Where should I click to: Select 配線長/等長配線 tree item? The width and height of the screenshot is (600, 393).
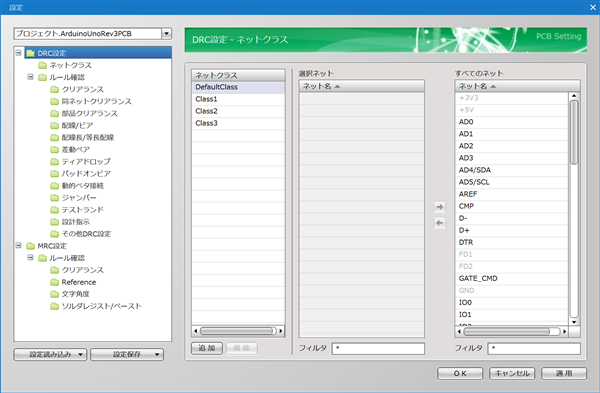pyautogui.click(x=88, y=137)
